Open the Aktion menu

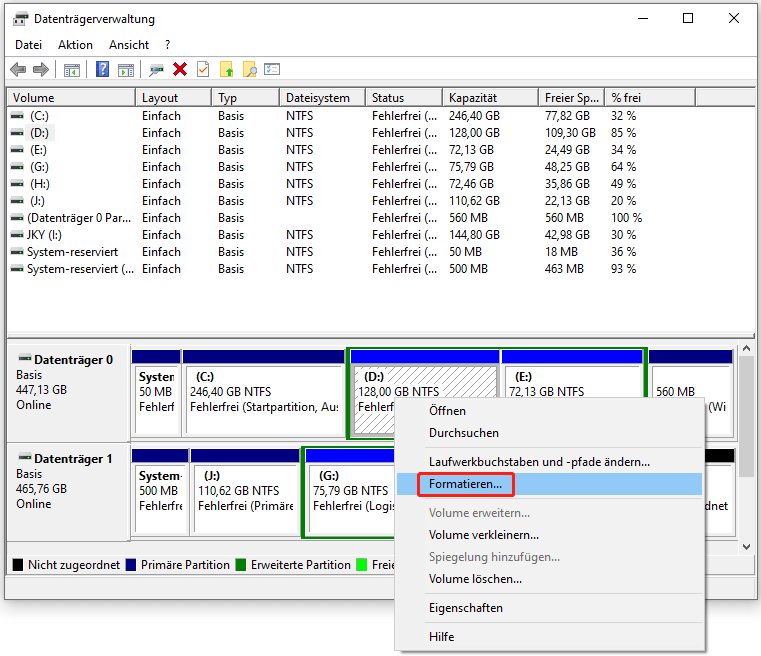tap(75, 45)
